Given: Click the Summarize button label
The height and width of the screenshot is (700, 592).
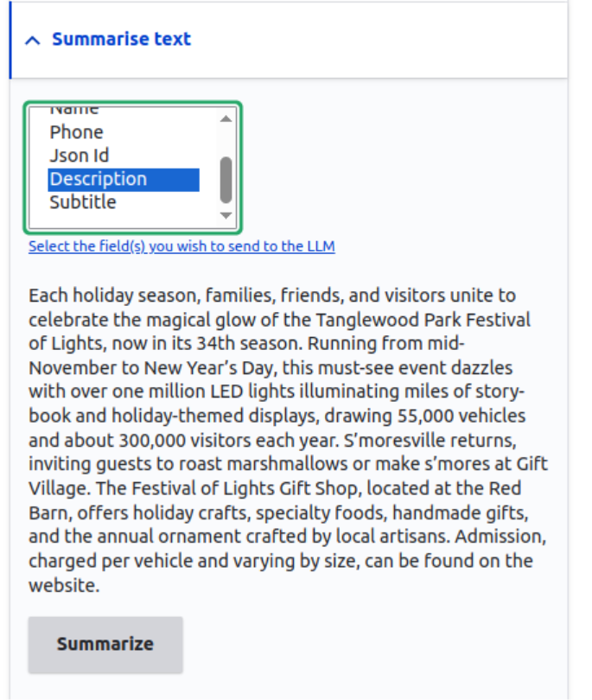Looking at the screenshot, I should pos(105,644).
